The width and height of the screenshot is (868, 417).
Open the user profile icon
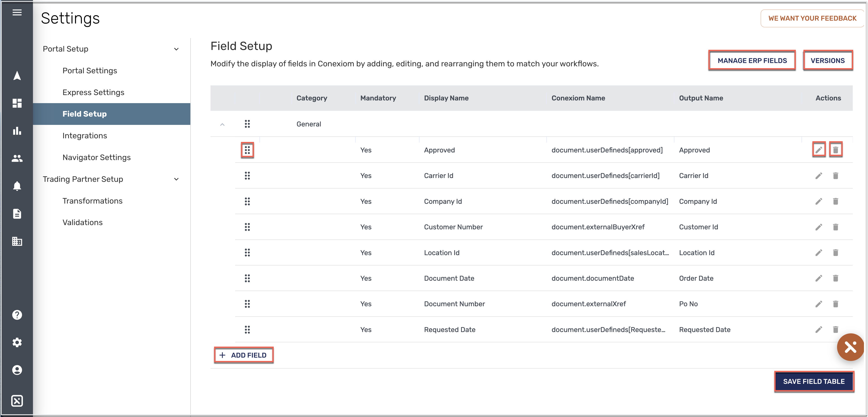pos(17,370)
